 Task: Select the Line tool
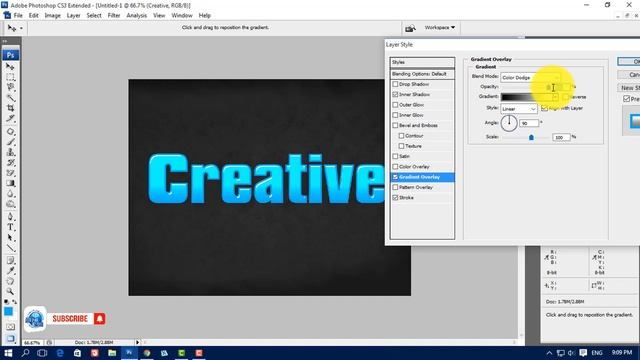coord(11,248)
